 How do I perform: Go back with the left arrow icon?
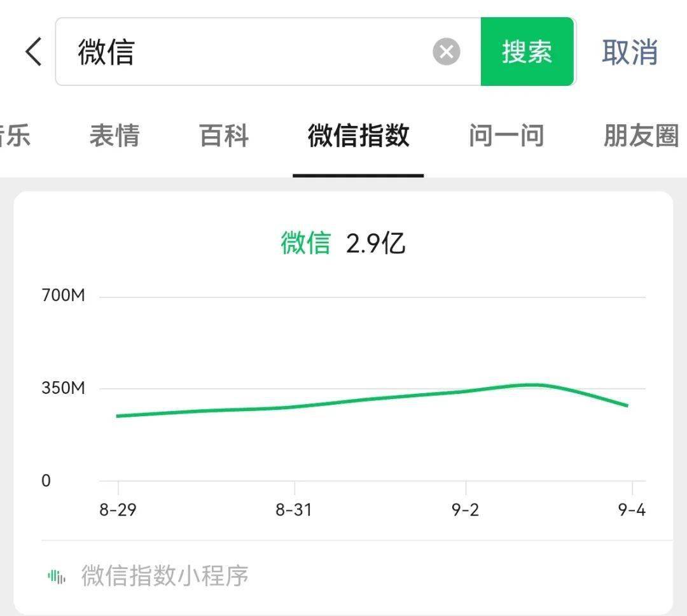pyautogui.click(x=33, y=52)
